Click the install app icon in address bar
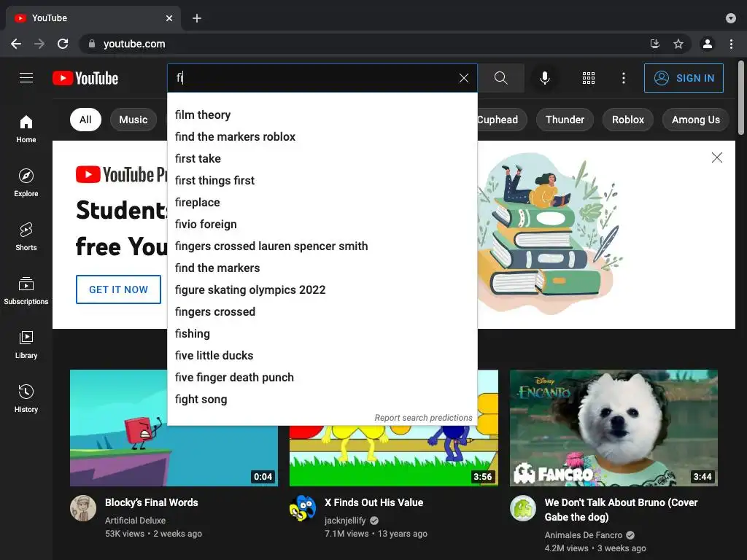747x560 pixels. click(x=655, y=44)
